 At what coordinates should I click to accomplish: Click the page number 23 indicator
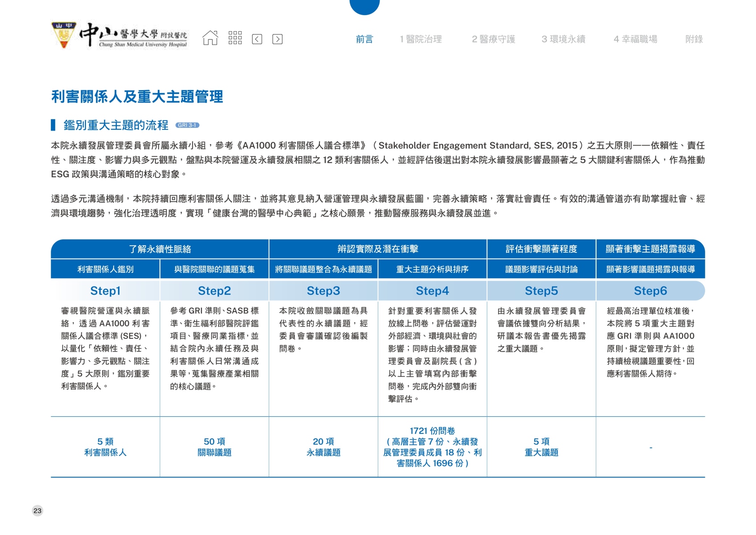37,510
